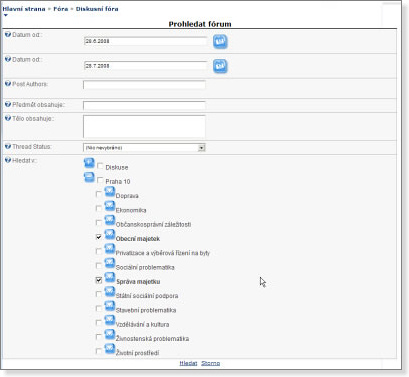Image resolution: width=409 pixels, height=377 pixels.
Task: Click the help icon beside Thread Status
Action: click(8, 146)
